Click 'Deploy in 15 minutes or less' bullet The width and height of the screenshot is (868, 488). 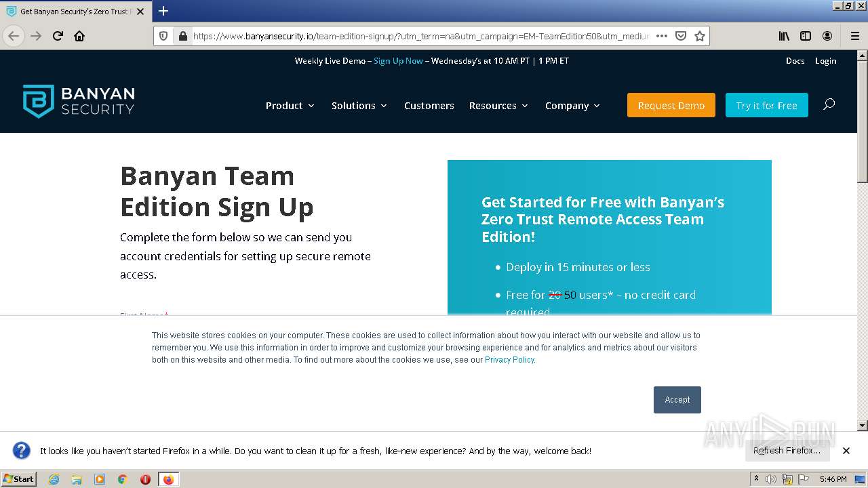pos(578,267)
